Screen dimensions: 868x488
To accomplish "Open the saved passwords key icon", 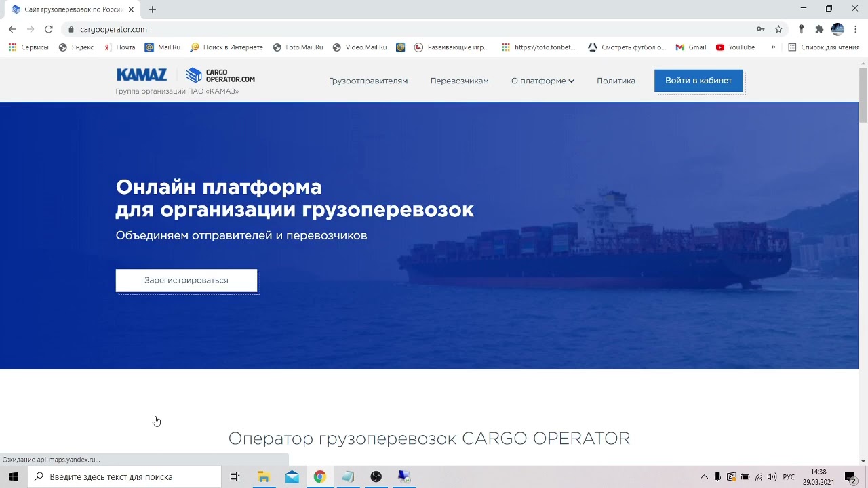I will [761, 29].
